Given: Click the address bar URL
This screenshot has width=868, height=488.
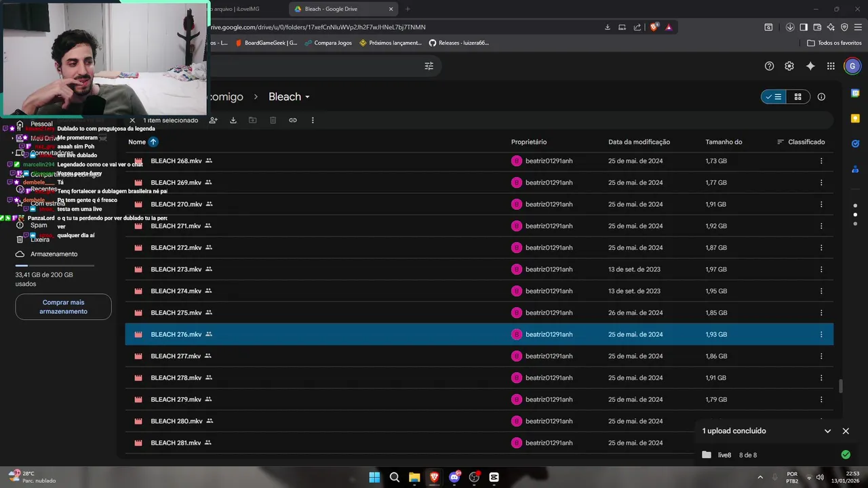Looking at the screenshot, I should coord(317,27).
